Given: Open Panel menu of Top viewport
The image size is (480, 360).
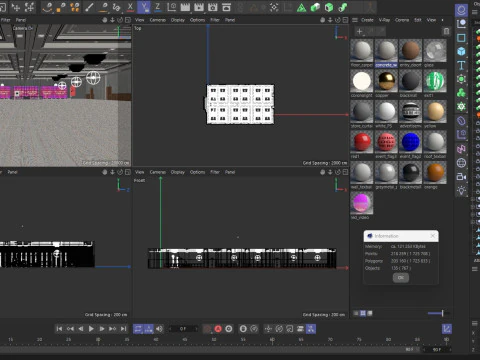Looking at the screenshot, I should (230, 20).
